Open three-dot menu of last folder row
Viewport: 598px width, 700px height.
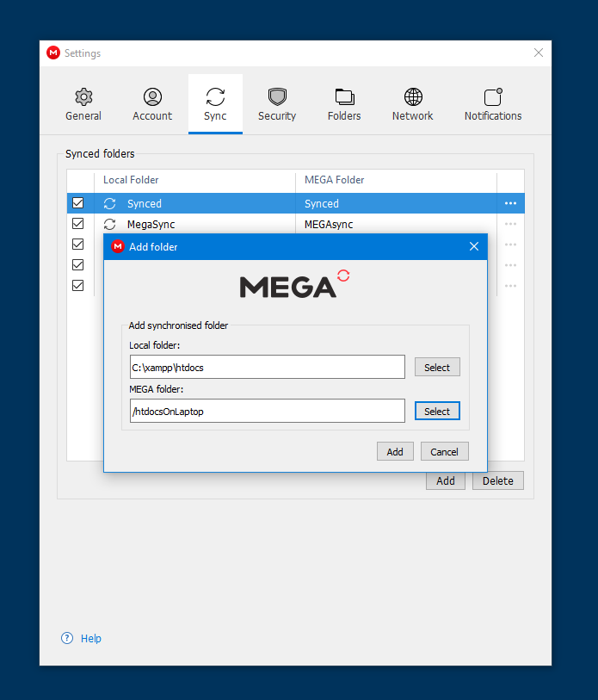coord(510,285)
